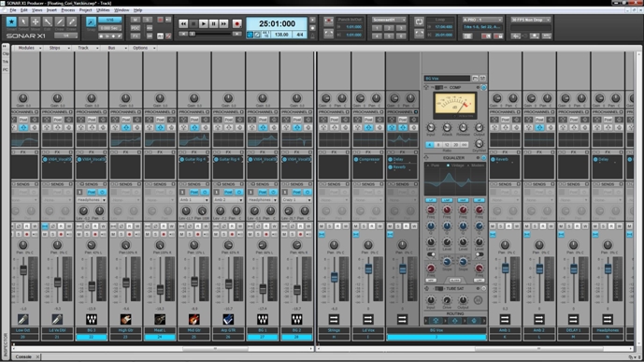This screenshot has width=644, height=362.
Task: Click the Meat L guitar track icon
Action: 160,319
